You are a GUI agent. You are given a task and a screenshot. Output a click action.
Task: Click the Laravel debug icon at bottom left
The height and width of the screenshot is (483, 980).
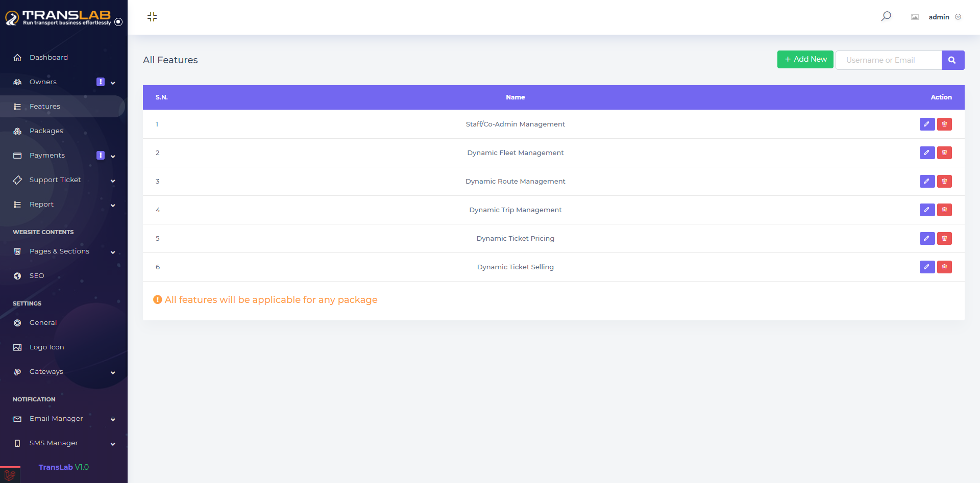coord(10,475)
